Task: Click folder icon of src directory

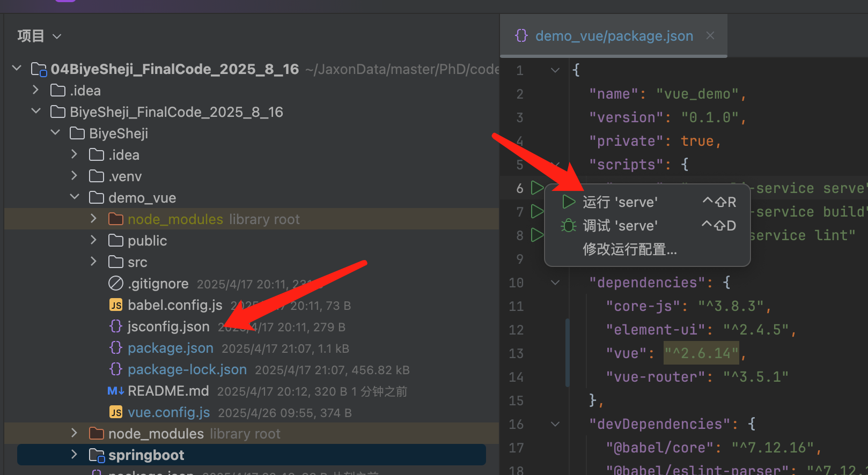Action: click(x=116, y=262)
